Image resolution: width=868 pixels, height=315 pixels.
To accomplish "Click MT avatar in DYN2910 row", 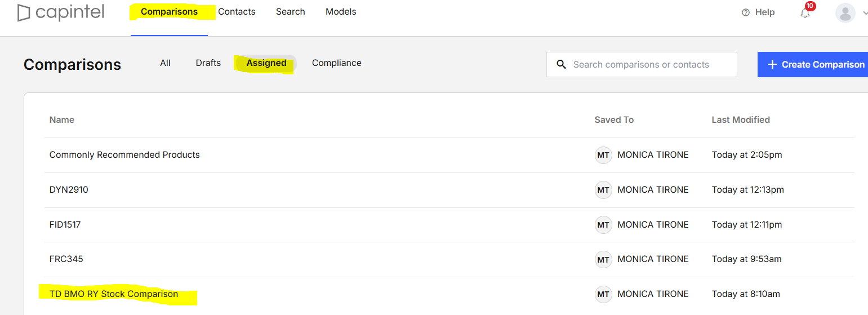I will [603, 190].
